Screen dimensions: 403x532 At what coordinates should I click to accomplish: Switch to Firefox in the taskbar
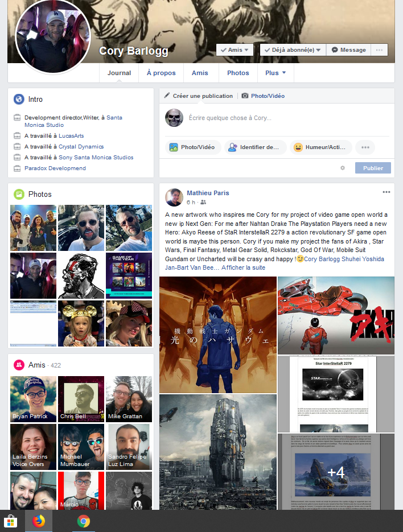point(39,521)
